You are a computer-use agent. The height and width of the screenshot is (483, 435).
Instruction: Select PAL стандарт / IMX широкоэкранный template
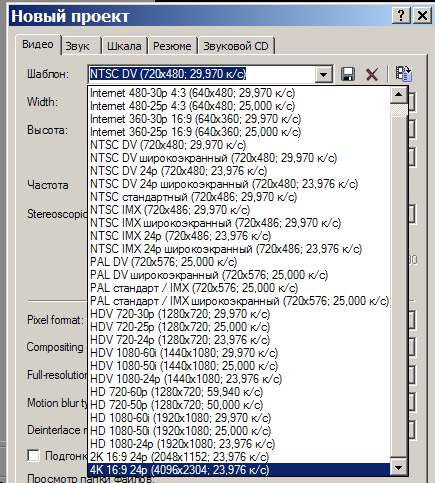tap(239, 301)
